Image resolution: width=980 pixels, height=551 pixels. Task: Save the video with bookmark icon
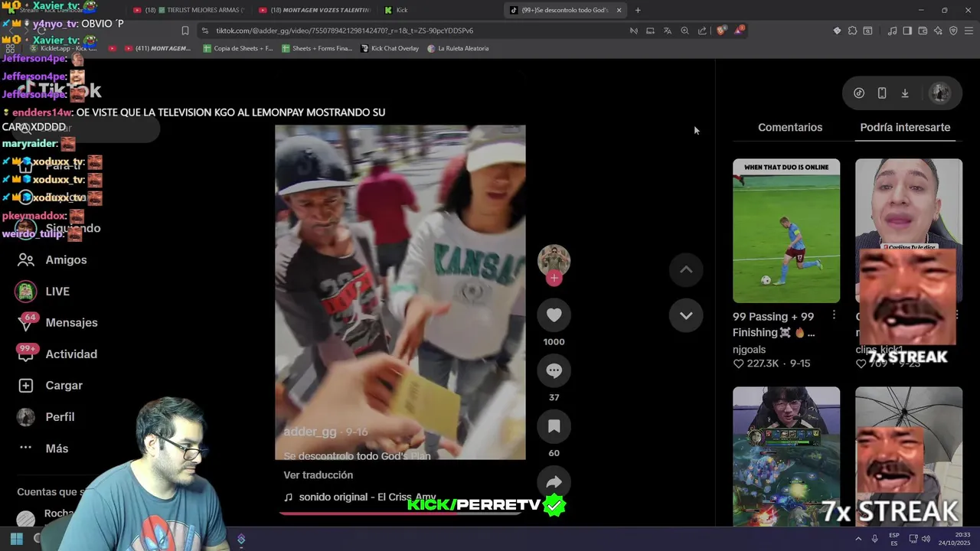coord(554,427)
